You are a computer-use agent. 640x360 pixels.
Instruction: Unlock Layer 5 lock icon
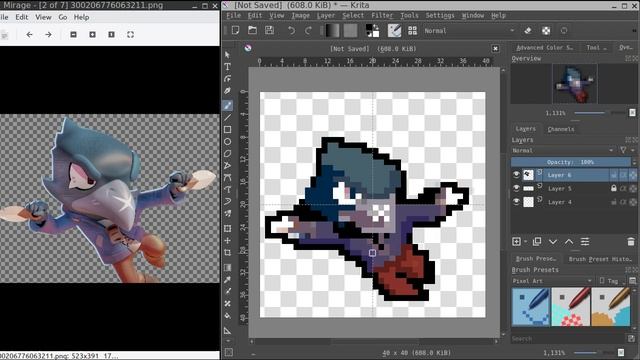pyautogui.click(x=613, y=188)
